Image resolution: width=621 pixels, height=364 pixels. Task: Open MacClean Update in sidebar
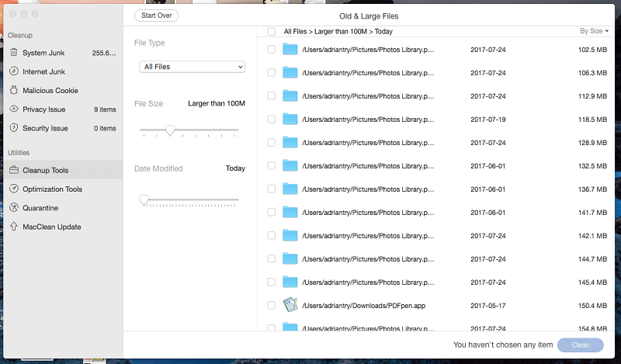coord(63,227)
